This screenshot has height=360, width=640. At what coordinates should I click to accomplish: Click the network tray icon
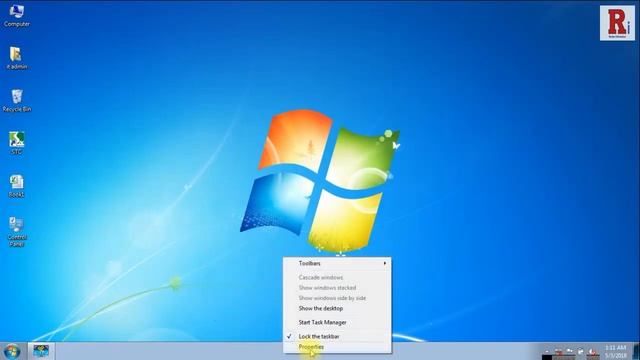(x=580, y=351)
